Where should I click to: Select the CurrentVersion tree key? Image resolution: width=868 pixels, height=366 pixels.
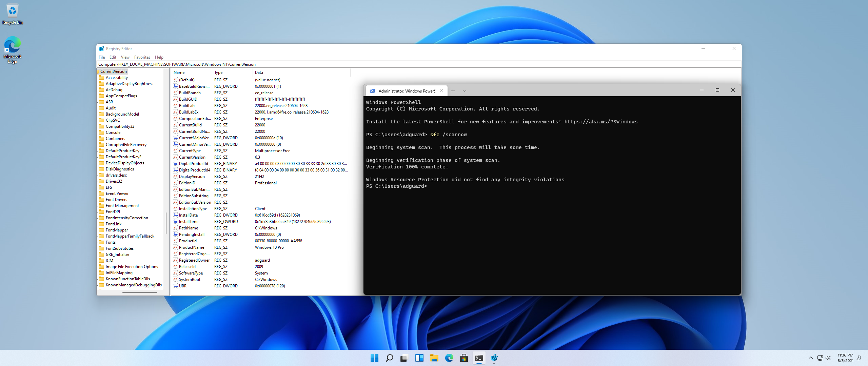pyautogui.click(x=114, y=72)
